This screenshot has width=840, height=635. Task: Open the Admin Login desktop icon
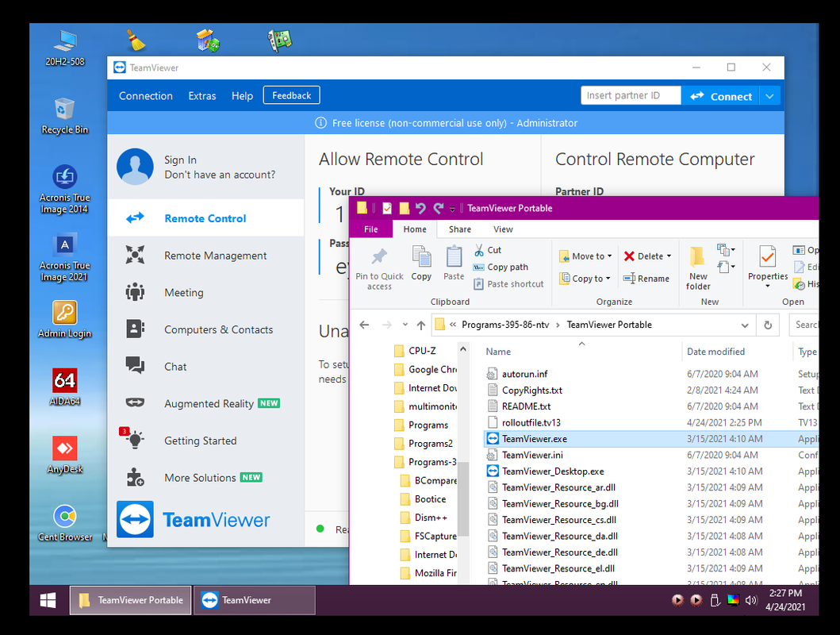[65, 319]
